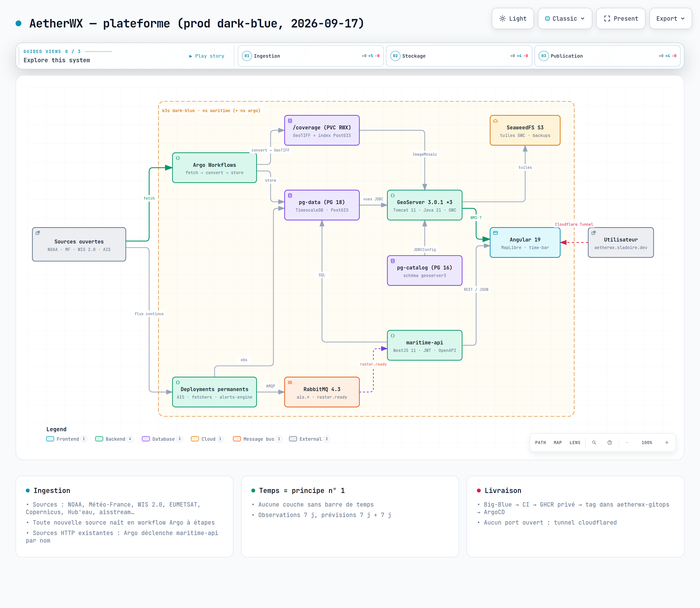Click code icon on Argo Workflows node
Image resolution: width=700 pixels, height=608 pixels.
point(178,158)
